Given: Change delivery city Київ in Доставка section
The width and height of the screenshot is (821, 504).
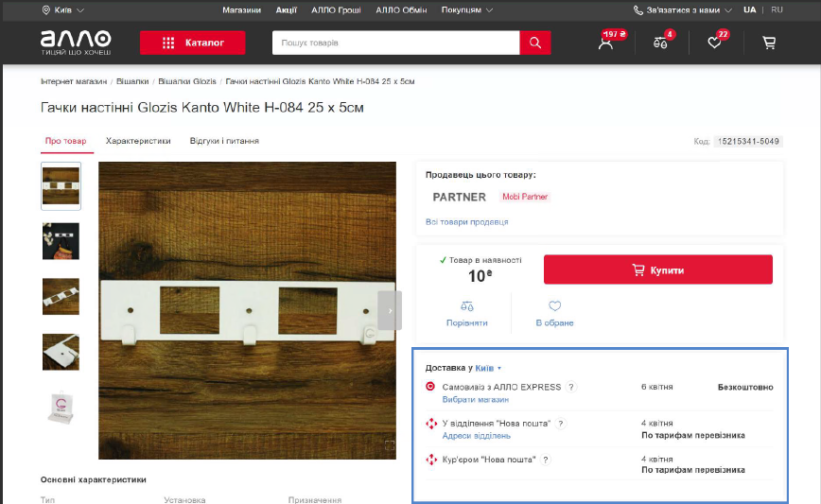Looking at the screenshot, I should pos(487,368).
